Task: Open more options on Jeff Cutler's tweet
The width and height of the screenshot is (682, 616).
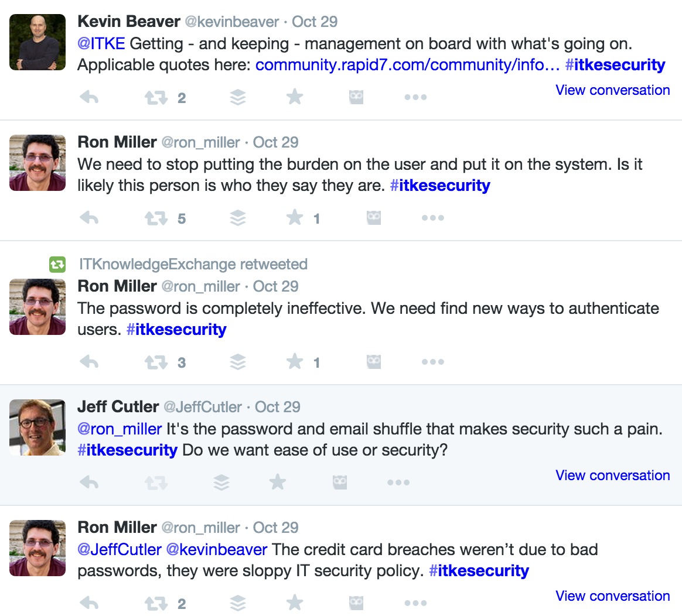Action: click(x=398, y=482)
